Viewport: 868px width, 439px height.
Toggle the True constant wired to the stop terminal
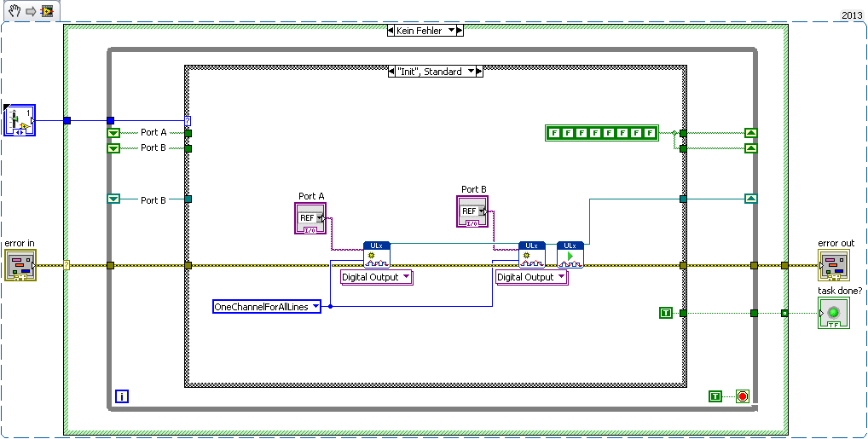click(715, 396)
